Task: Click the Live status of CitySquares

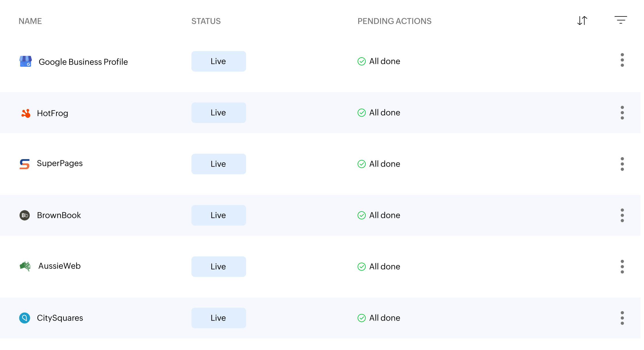Action: point(218,318)
